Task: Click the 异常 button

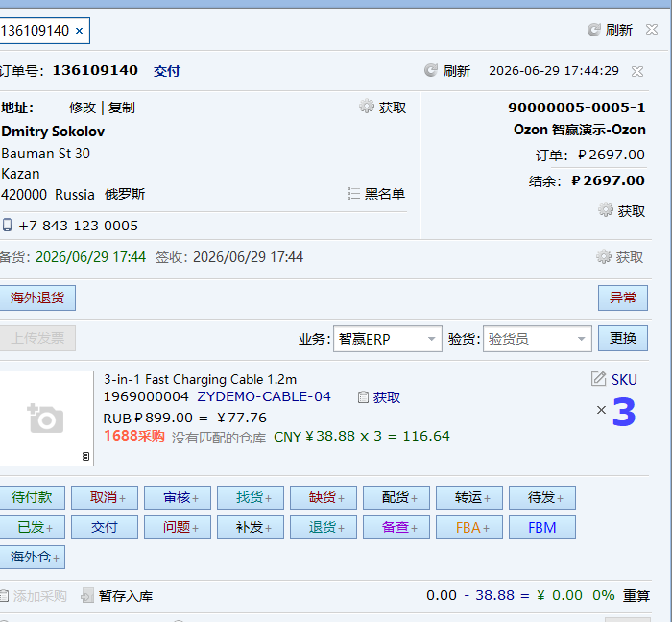Action: 623,298
